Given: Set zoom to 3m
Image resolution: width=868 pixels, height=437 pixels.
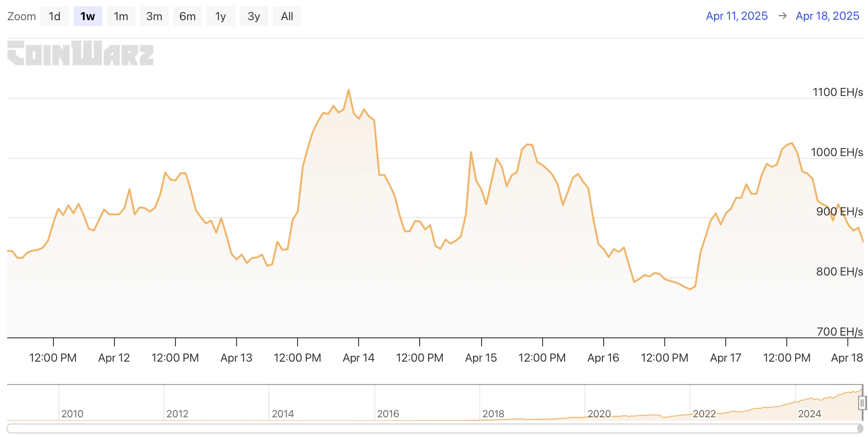Looking at the screenshot, I should [154, 17].
